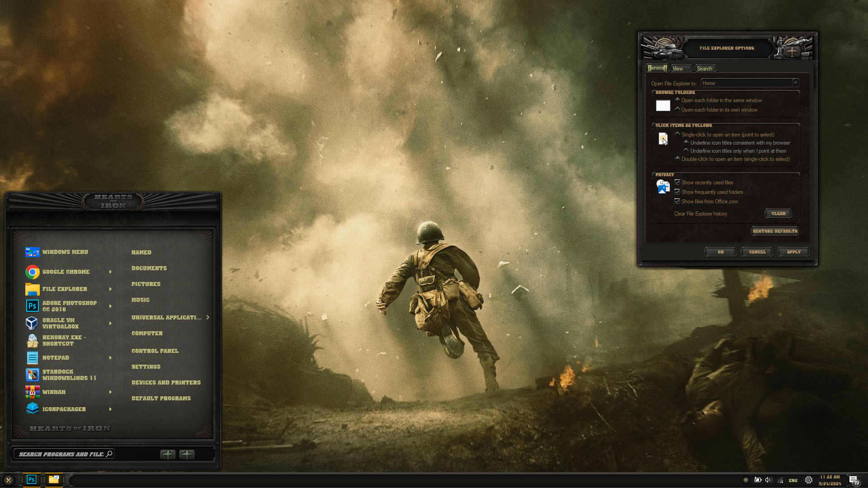The height and width of the screenshot is (488, 868).
Task: Select Single-click to open an item
Action: 677,134
